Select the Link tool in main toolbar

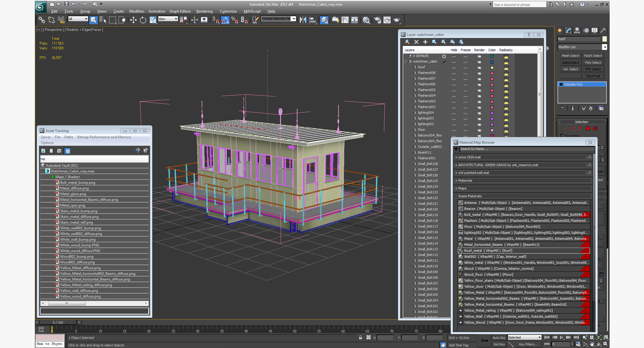[x=42, y=20]
